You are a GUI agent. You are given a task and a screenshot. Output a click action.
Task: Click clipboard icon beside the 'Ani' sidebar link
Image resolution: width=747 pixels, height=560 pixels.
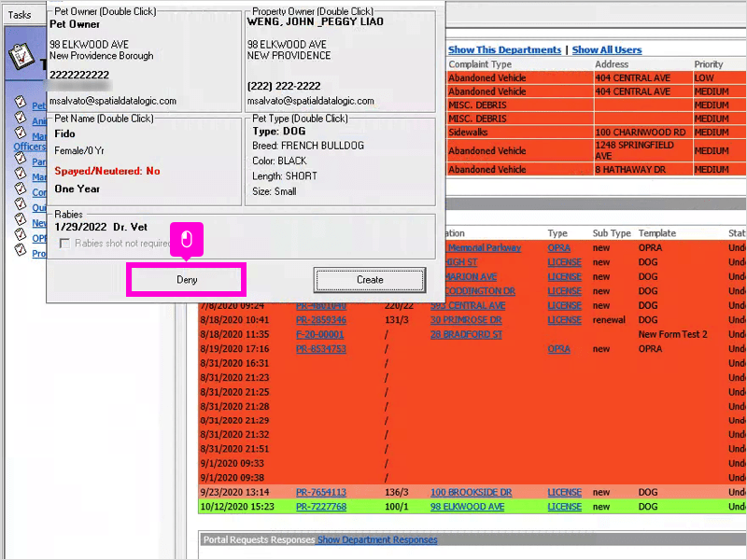[20, 118]
